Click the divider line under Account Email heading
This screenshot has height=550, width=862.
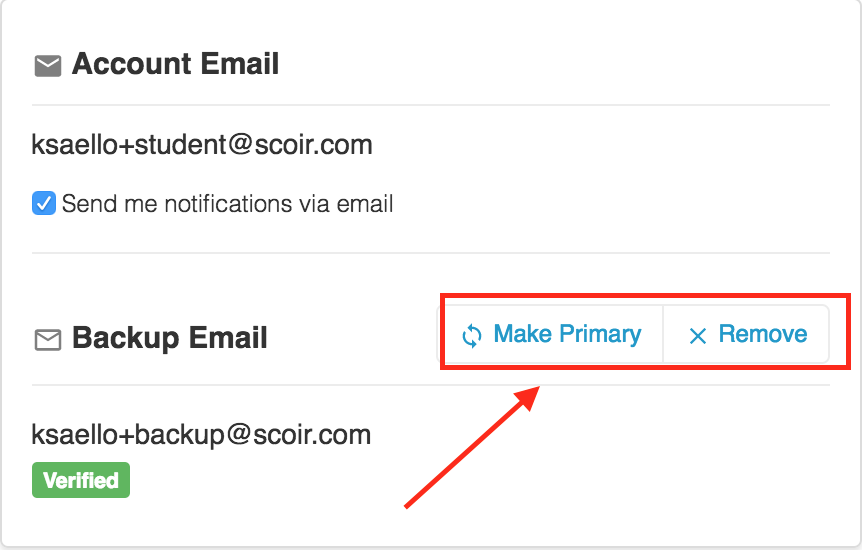click(x=430, y=105)
